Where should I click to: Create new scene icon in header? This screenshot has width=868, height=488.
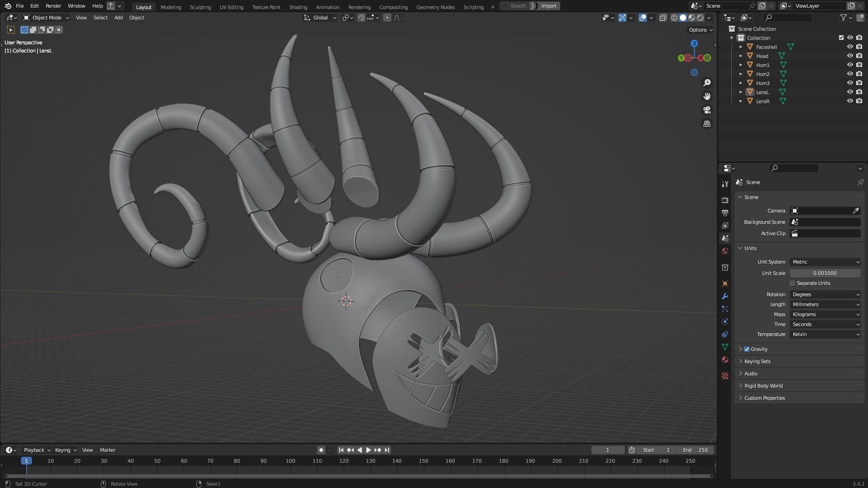[x=762, y=6]
